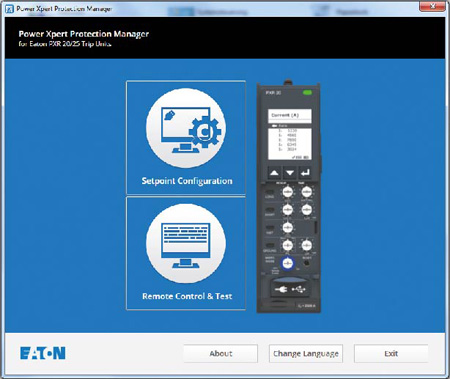450x379 pixels.
Task: Click the up arrow on the trip unit
Action: pos(274,173)
